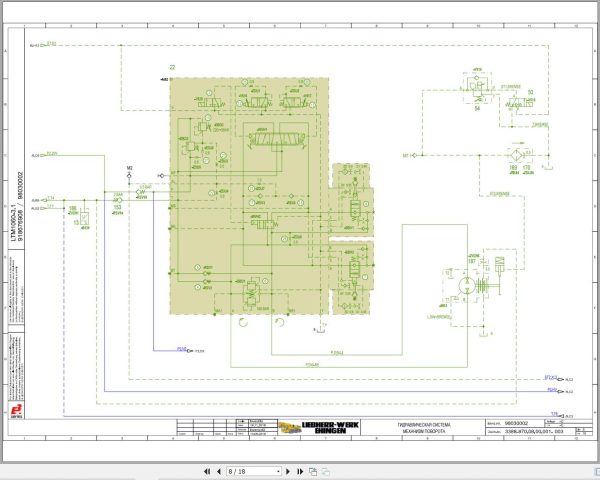Click the component number '169'
Screen dimensions: 600x480
pyautogui.click(x=513, y=168)
